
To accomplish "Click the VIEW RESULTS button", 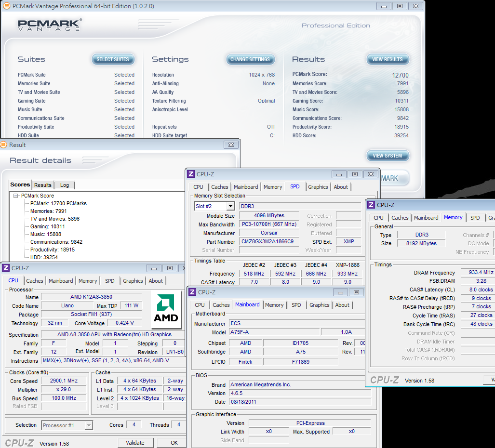I will [x=388, y=59].
